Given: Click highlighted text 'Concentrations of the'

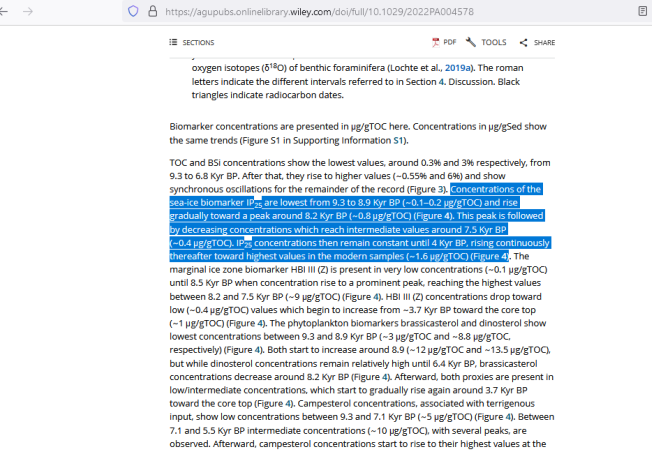Looking at the screenshot, I should click(x=495, y=189).
